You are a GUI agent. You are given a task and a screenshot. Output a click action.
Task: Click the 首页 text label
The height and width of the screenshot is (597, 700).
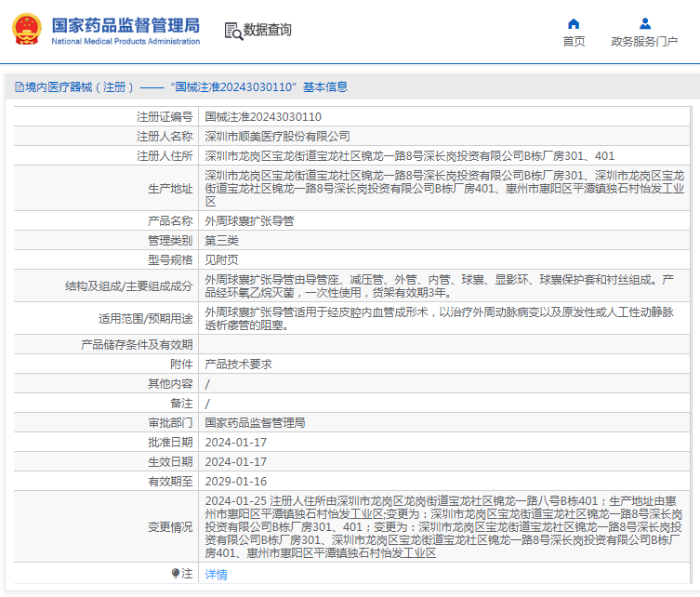coord(574,42)
